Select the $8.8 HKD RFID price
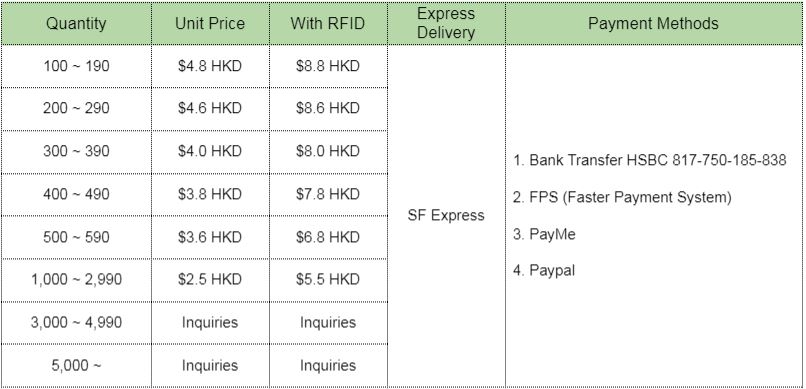The image size is (806, 389). (328, 66)
